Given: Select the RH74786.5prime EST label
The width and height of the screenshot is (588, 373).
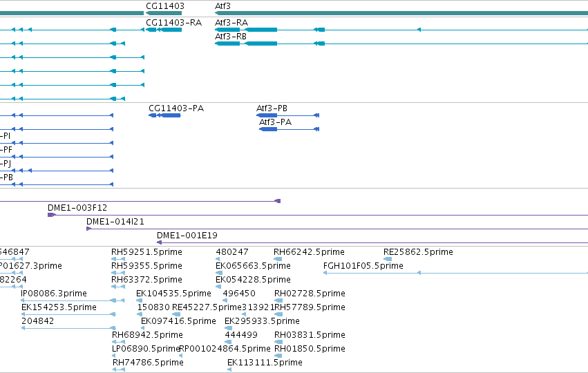Looking at the screenshot, I should [148, 363].
